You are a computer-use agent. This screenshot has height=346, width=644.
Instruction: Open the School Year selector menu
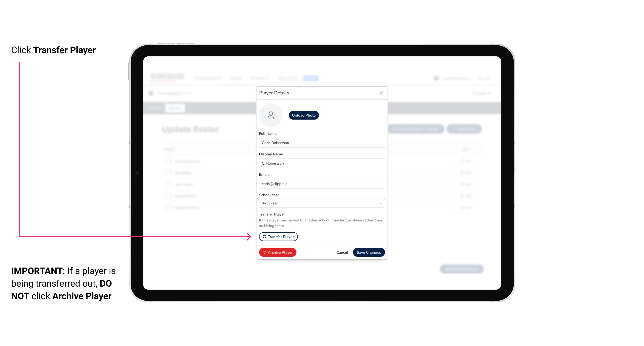coord(321,203)
